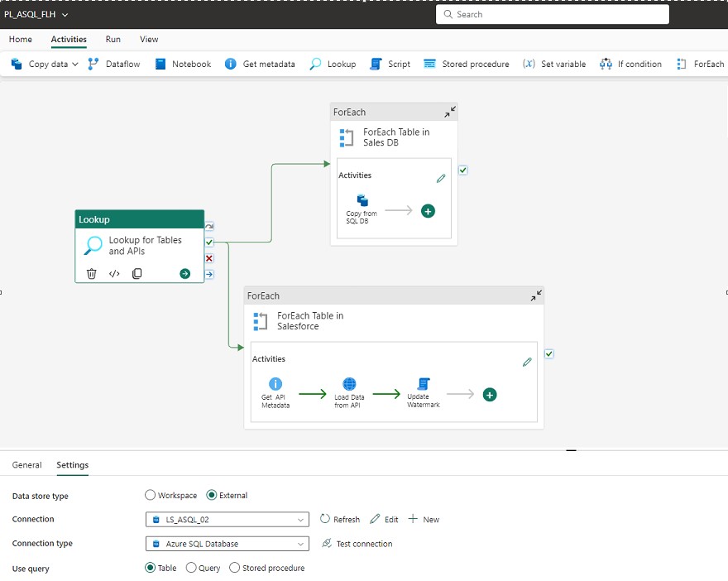This screenshot has height=581, width=728.
Task: Choose Query under Use query
Action: (x=192, y=568)
